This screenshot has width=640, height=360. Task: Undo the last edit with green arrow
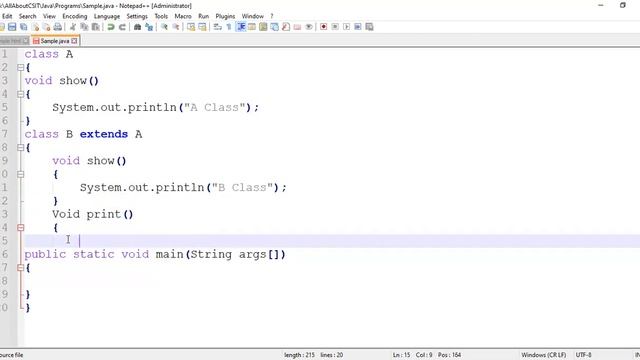111,27
